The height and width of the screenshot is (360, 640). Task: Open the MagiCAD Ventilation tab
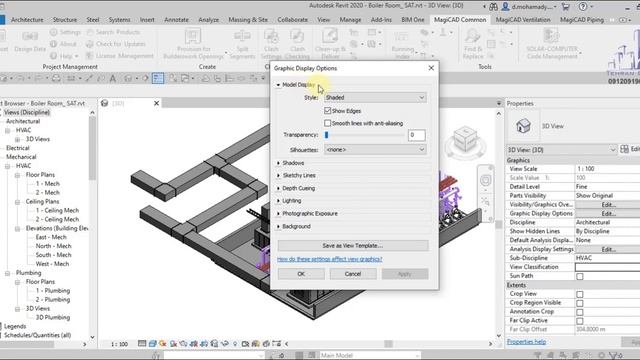pos(523,20)
